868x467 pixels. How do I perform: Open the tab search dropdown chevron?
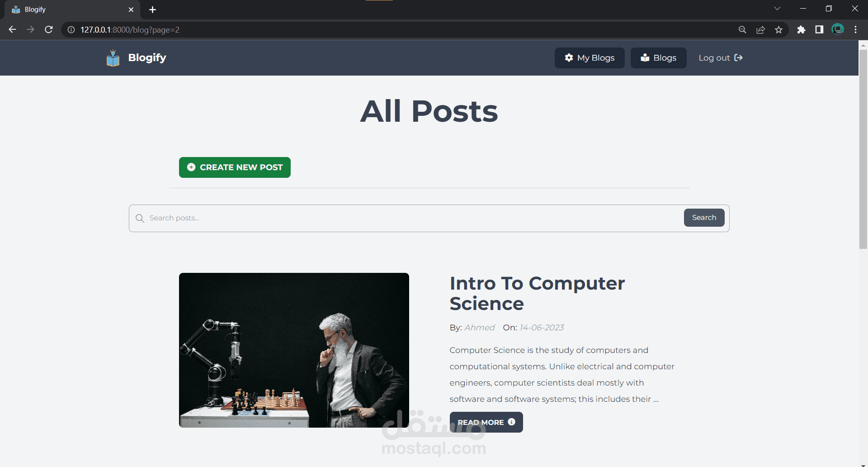point(777,9)
